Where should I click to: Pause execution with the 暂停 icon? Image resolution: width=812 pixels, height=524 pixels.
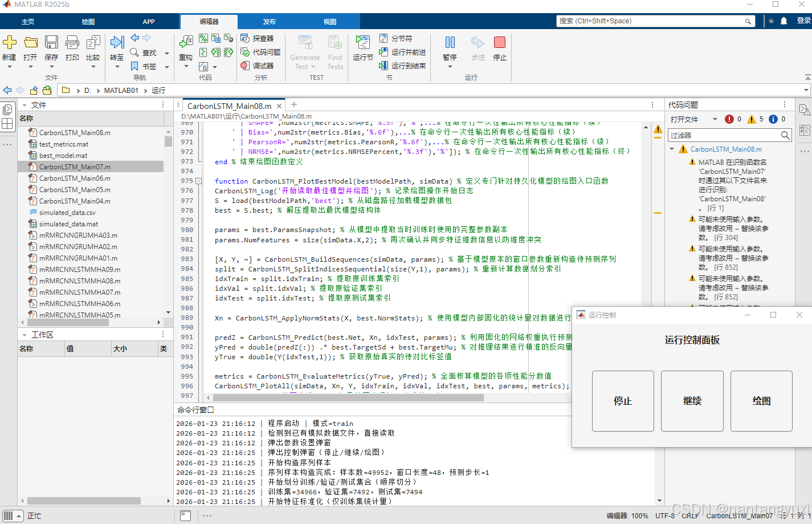(450, 42)
